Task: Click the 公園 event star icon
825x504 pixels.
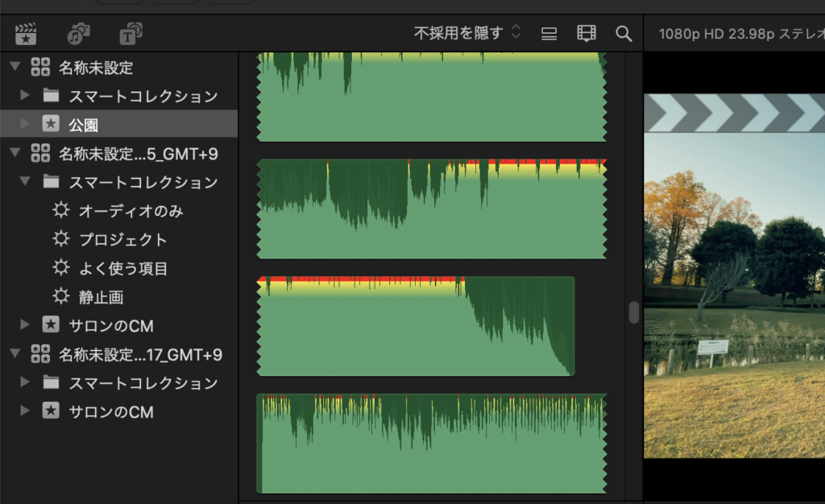Action: [x=51, y=124]
